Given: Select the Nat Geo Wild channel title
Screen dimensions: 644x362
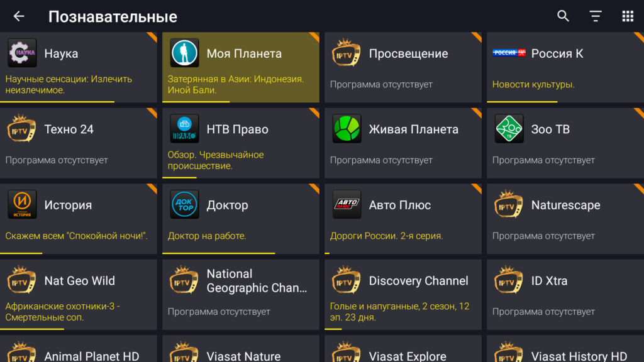Looking at the screenshot, I should (80, 281).
